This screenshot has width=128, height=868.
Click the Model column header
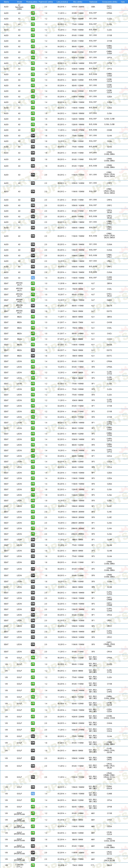(19, 2)
